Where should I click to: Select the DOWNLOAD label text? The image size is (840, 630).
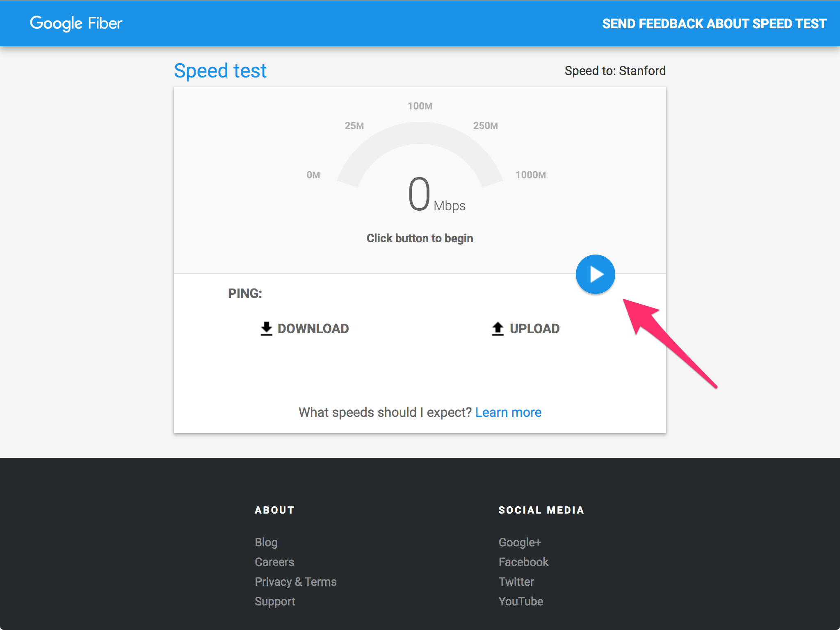tap(313, 329)
